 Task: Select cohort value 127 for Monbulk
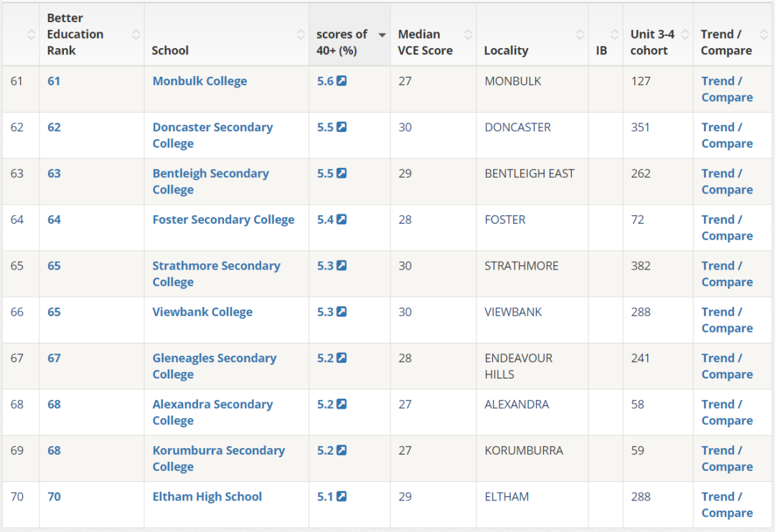pyautogui.click(x=641, y=81)
